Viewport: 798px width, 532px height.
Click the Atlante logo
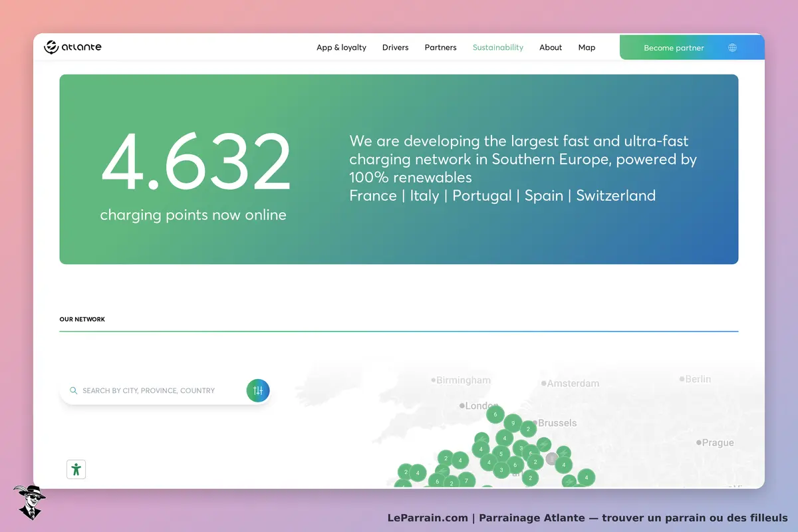pyautogui.click(x=72, y=47)
